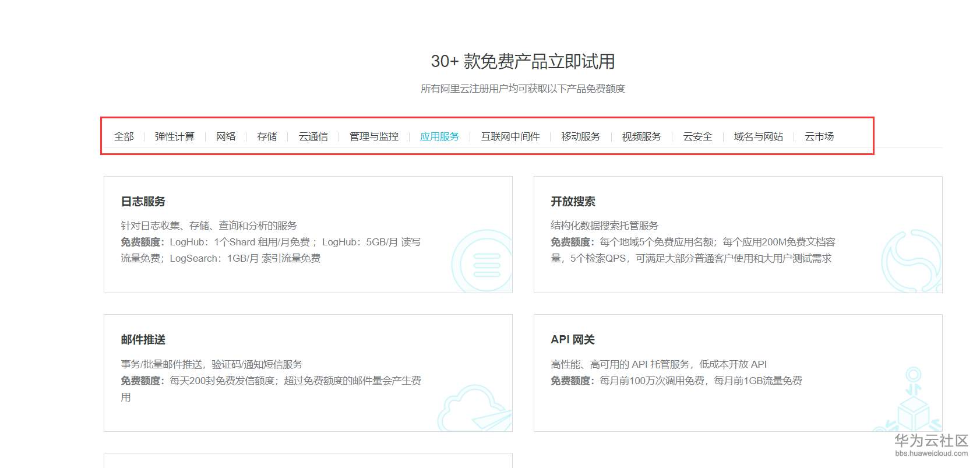Click the 开放搜索 免费额度 quota line
980x468 pixels.
693,250
